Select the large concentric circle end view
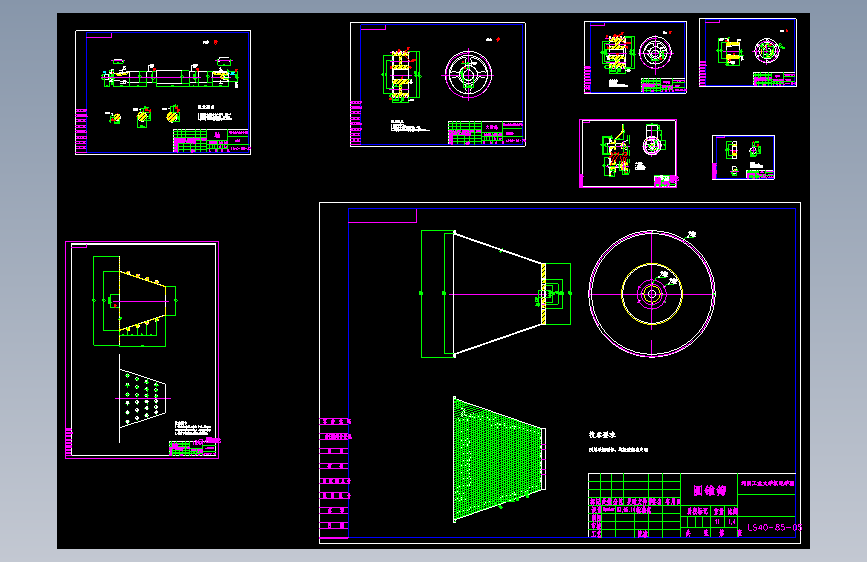867x562 pixels. [x=652, y=294]
